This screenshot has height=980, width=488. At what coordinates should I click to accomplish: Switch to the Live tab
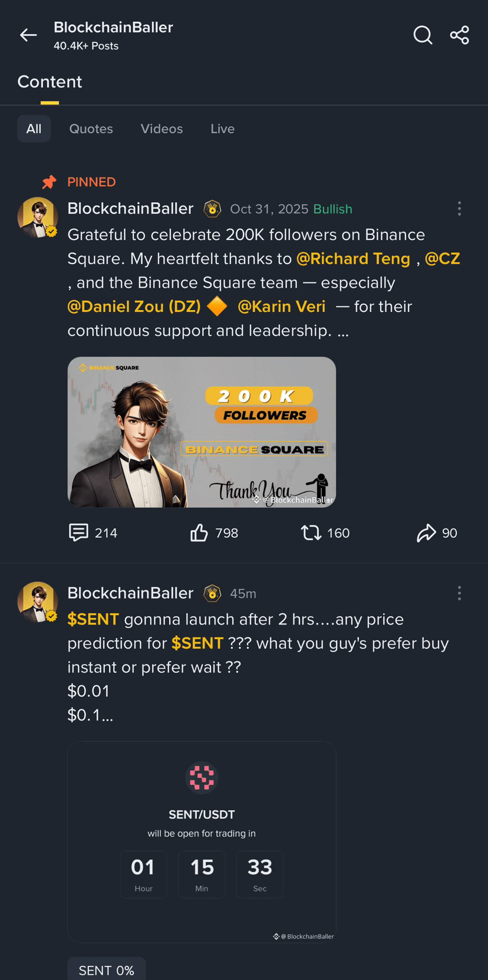[222, 129]
